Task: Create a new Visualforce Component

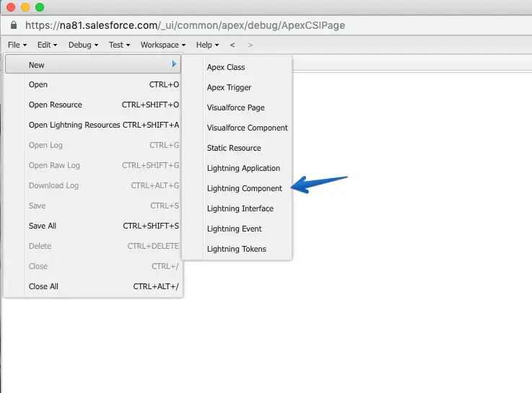Action: point(237,128)
